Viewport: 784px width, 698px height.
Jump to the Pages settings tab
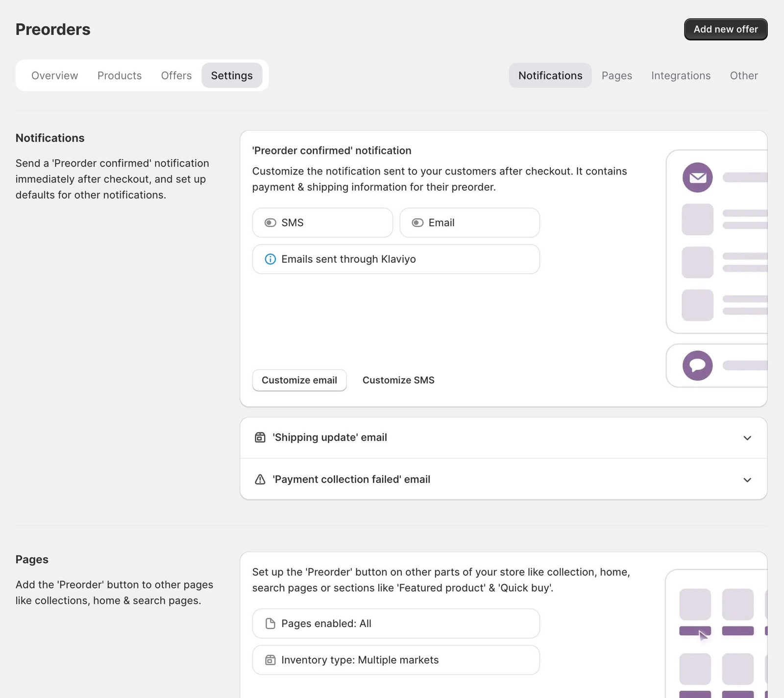(616, 75)
